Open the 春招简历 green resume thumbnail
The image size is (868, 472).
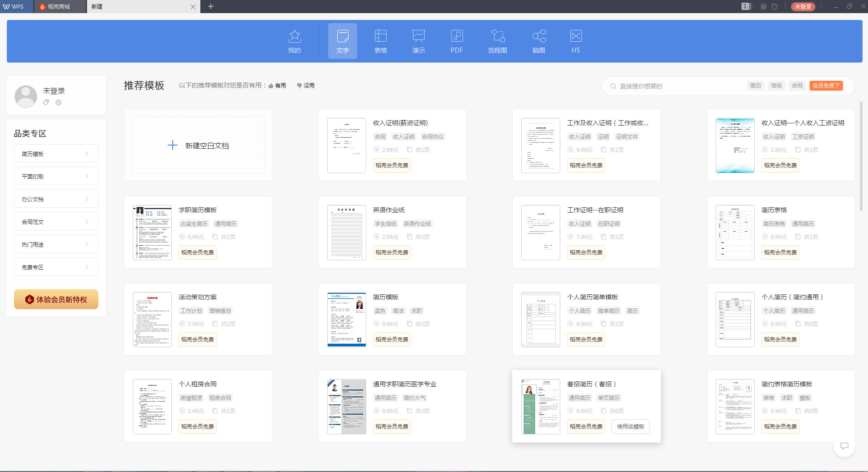click(x=541, y=407)
